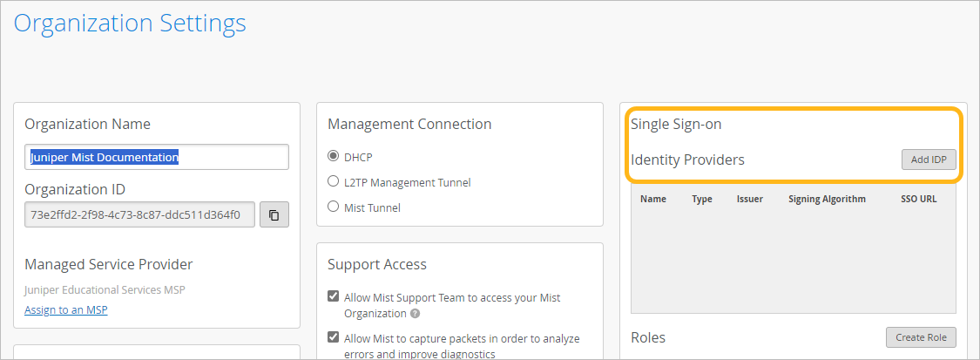980x360 pixels.
Task: Toggle Allow Mist to capture packets checkbox
Action: [334, 337]
